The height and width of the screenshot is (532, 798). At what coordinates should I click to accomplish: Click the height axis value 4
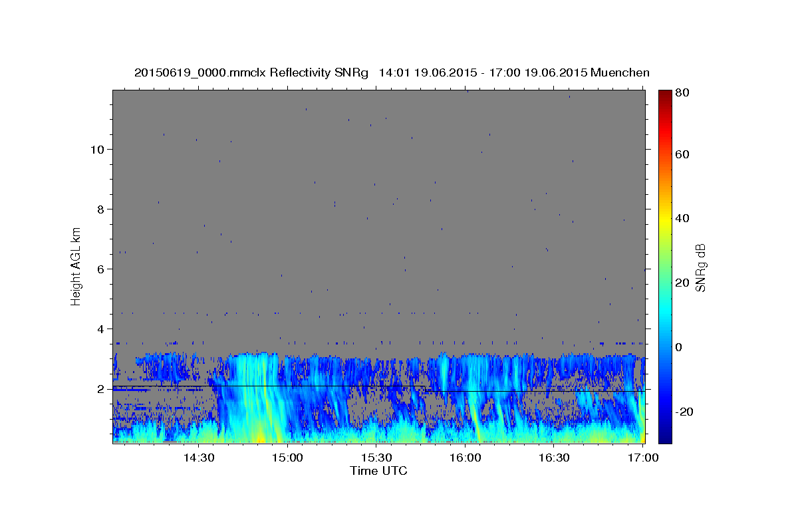coord(99,329)
